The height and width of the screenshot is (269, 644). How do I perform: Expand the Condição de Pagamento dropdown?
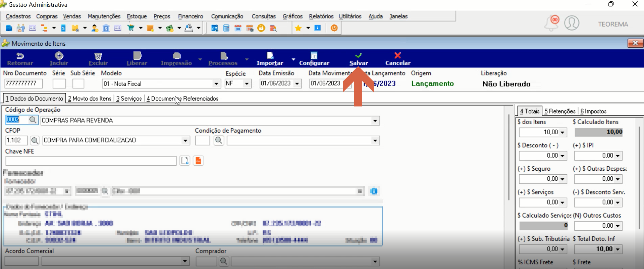click(x=375, y=141)
